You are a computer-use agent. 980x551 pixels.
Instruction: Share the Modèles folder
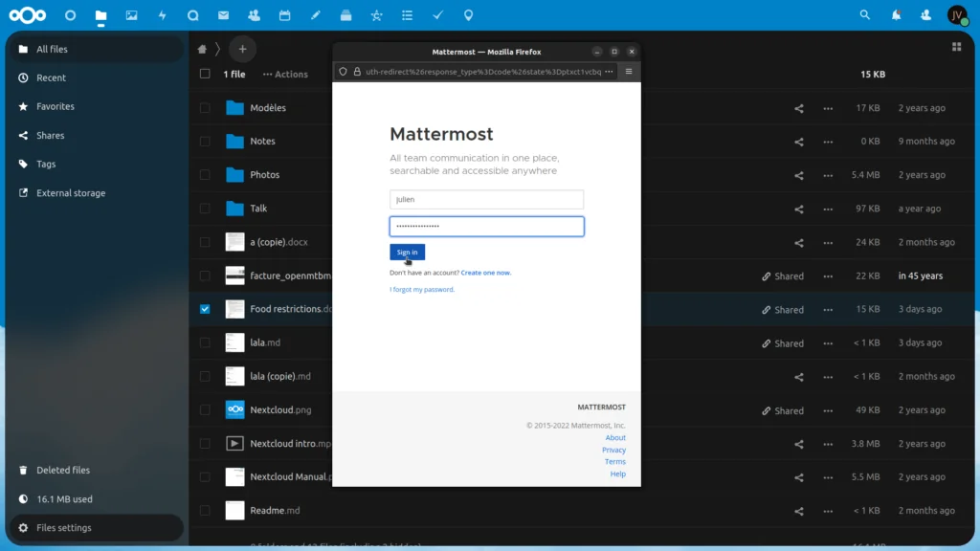click(799, 108)
